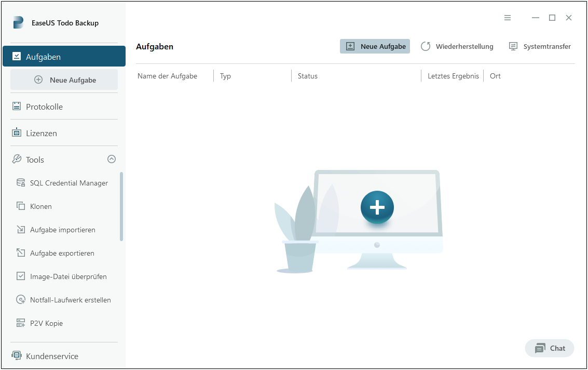Click the Aufgabe exportieren arrow icon
Screen dimensions: 588x370
point(21,253)
